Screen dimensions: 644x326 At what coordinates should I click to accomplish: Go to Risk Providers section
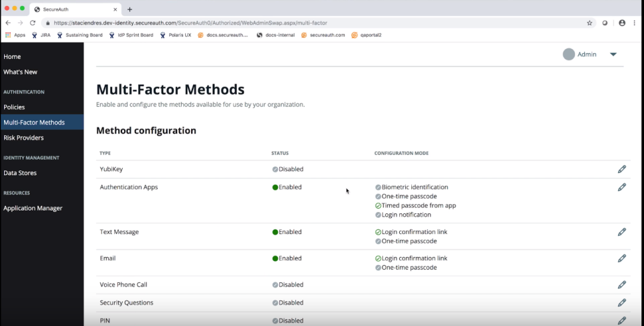click(23, 138)
